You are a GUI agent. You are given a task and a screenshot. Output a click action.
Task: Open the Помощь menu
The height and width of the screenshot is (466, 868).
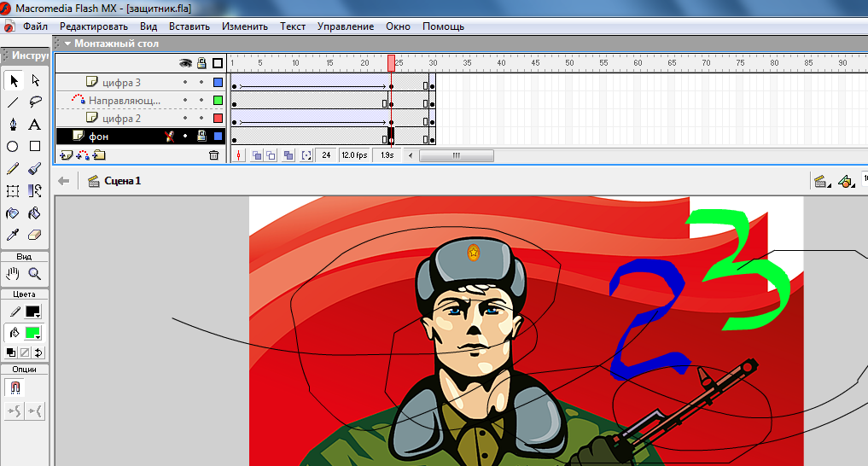pyautogui.click(x=444, y=26)
